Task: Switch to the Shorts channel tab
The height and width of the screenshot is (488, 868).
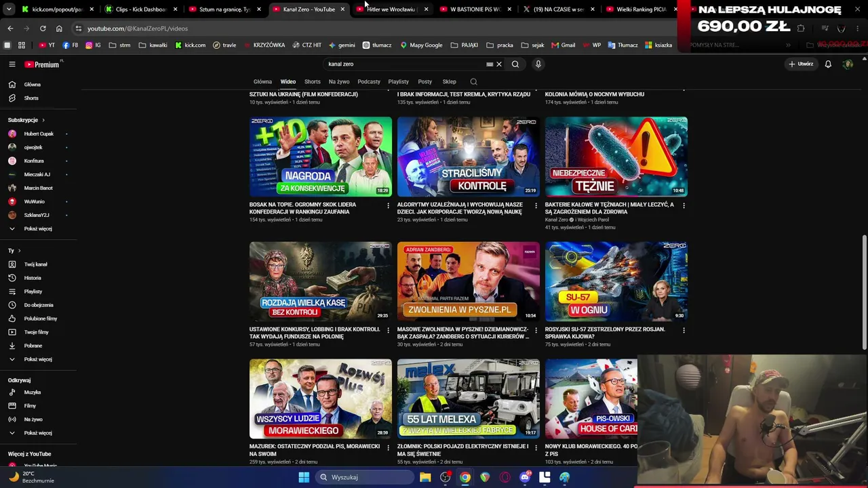Action: click(313, 82)
